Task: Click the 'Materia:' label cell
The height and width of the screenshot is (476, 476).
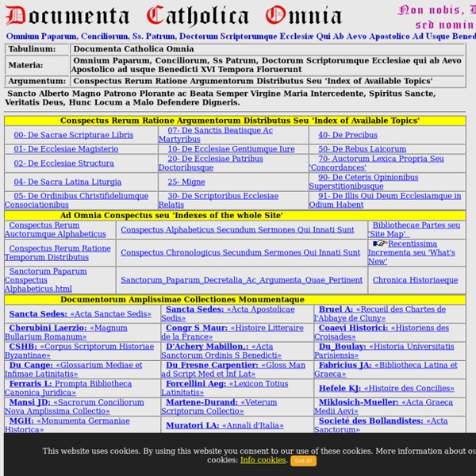Action: [37, 65]
